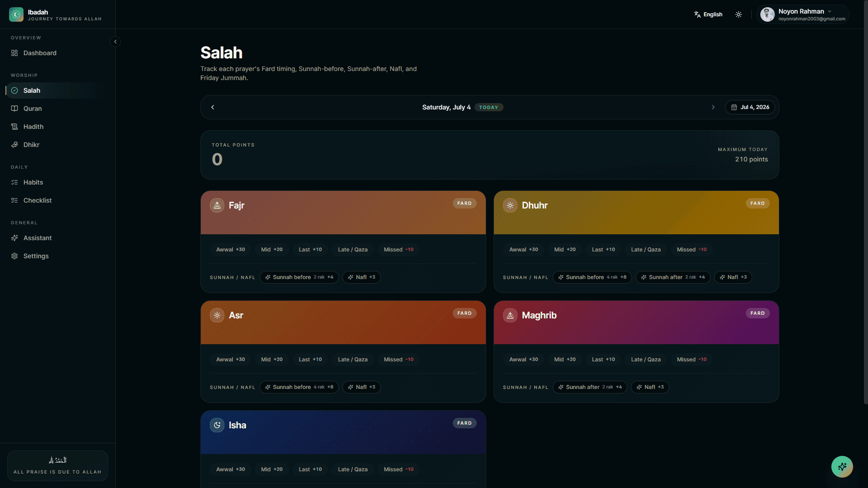
Task: Open the Jul 4, 2026 date picker
Action: (x=750, y=107)
